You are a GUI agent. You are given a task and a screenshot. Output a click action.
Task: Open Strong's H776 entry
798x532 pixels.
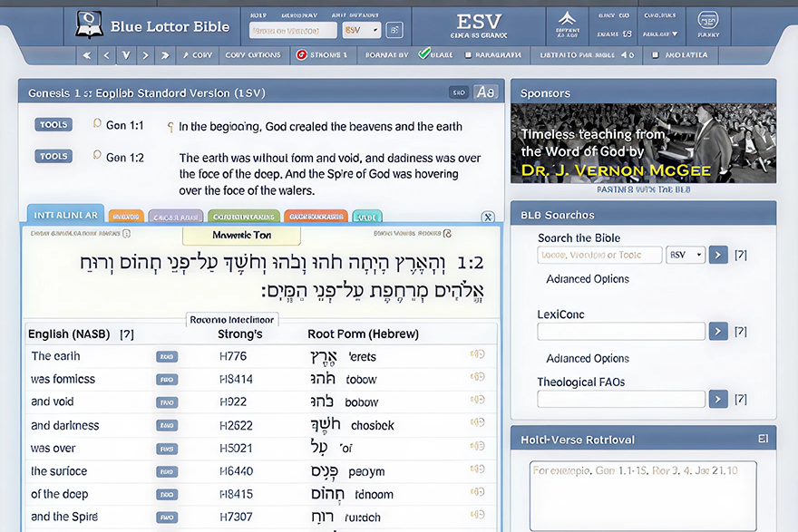click(233, 356)
